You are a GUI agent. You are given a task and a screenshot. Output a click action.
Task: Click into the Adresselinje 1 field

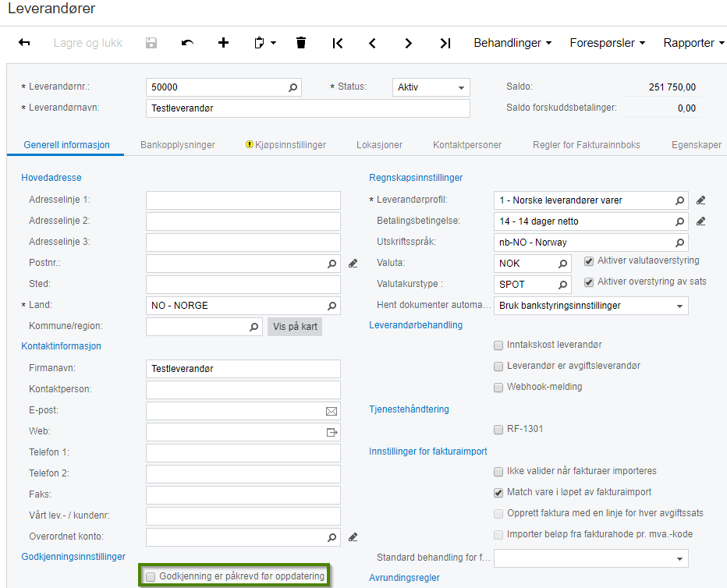tap(243, 200)
